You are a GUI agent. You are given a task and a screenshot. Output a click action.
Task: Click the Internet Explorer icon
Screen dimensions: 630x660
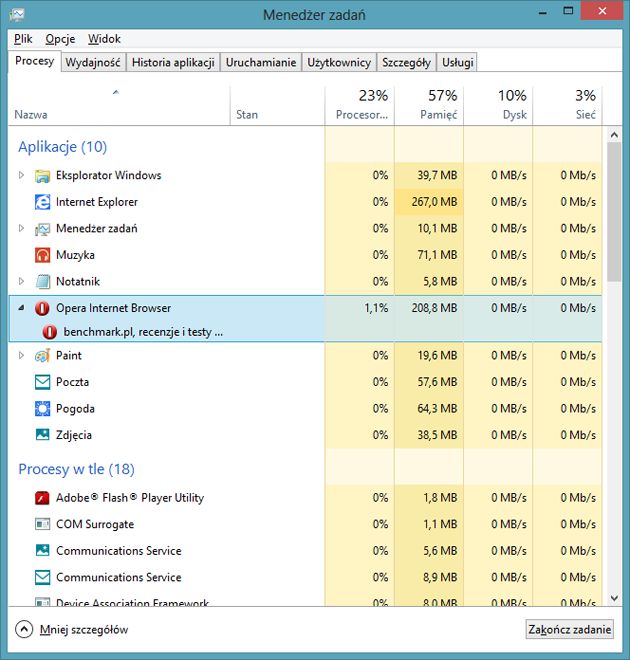coord(42,202)
